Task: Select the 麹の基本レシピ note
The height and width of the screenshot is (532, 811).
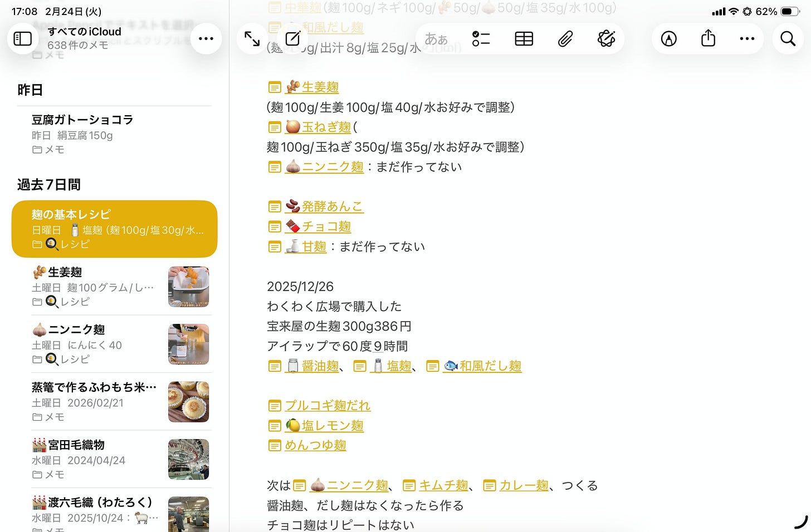Action: [x=114, y=229]
